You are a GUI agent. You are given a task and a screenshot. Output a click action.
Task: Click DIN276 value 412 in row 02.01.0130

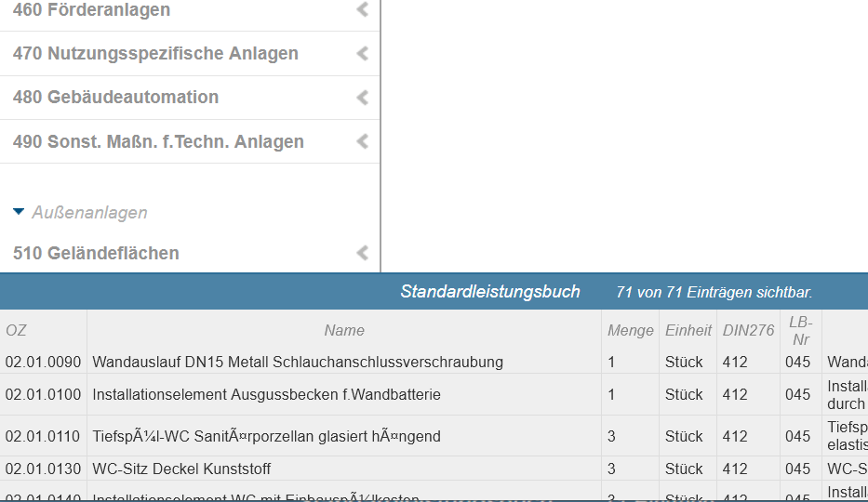[x=735, y=469]
